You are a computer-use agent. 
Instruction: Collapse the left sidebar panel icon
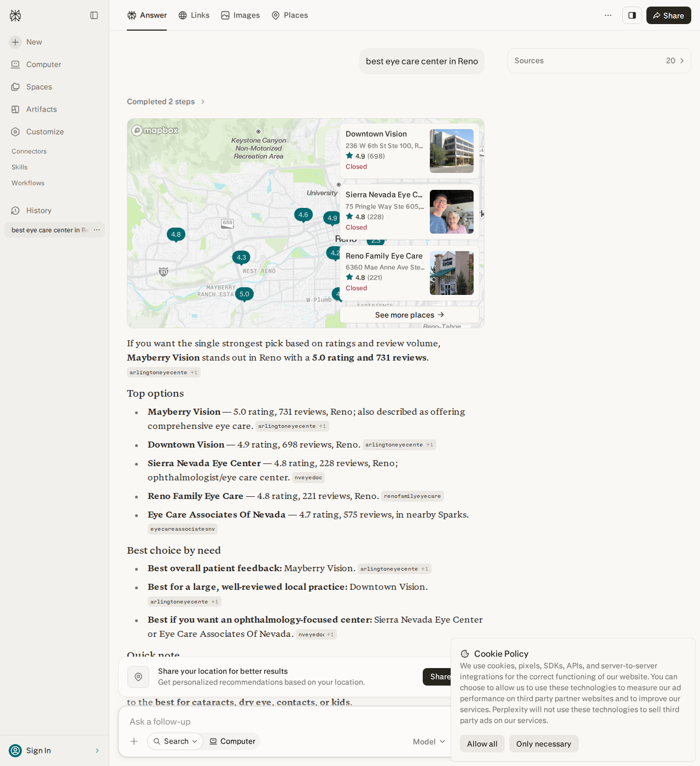pyautogui.click(x=94, y=15)
